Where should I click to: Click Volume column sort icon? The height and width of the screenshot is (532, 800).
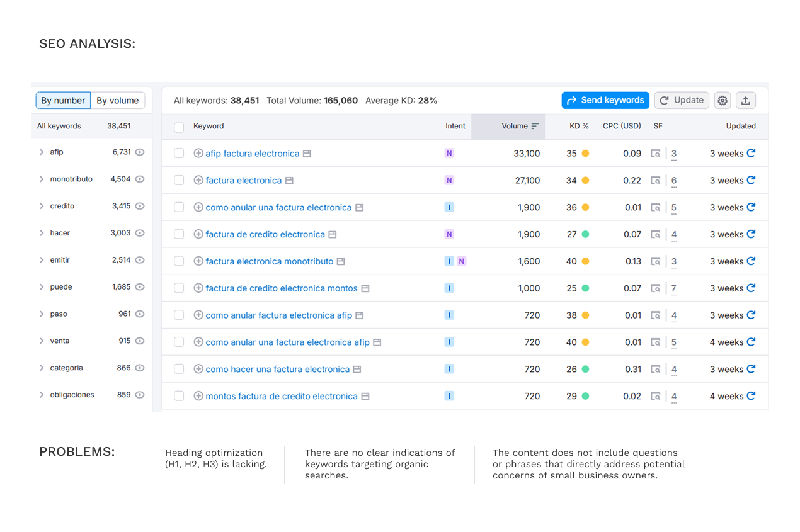click(535, 126)
